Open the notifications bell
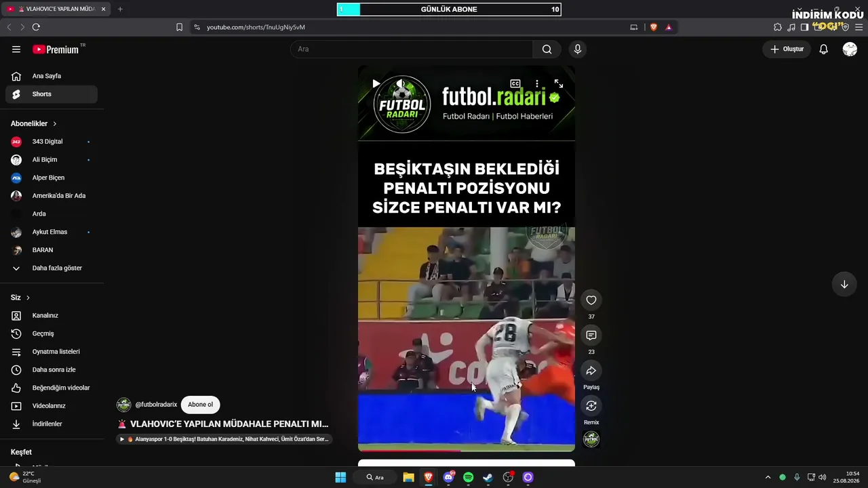Screen dimensions: 868x488 point(824,49)
